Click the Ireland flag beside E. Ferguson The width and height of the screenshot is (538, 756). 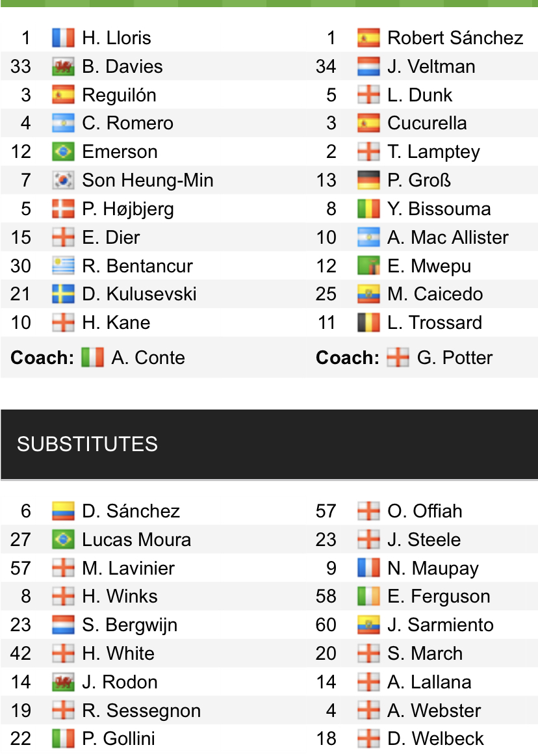368,596
